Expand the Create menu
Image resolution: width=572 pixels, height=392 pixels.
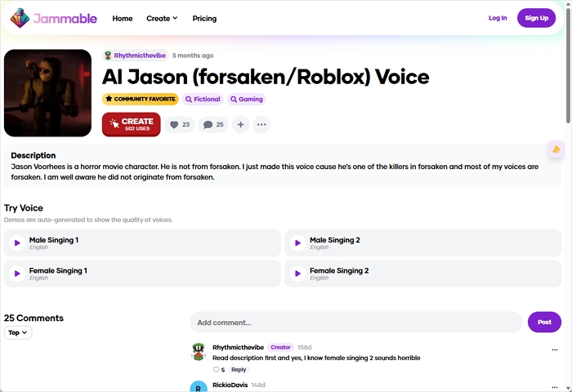coord(162,19)
